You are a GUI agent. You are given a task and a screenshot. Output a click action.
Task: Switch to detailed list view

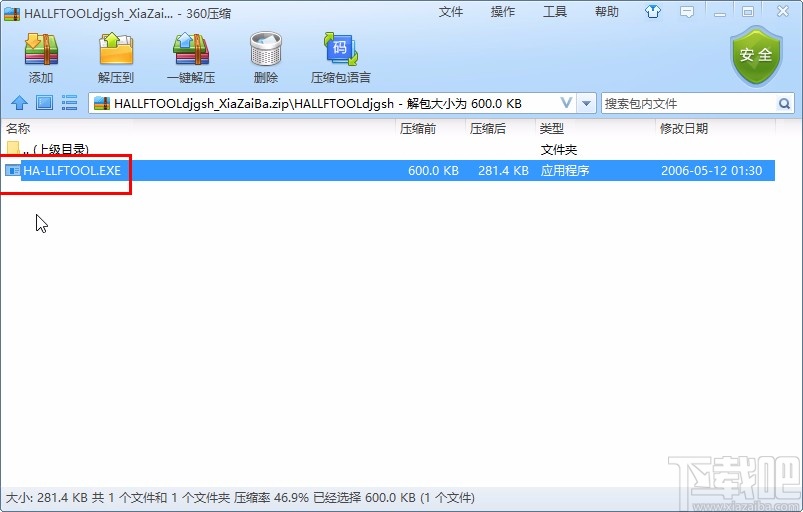[x=69, y=103]
